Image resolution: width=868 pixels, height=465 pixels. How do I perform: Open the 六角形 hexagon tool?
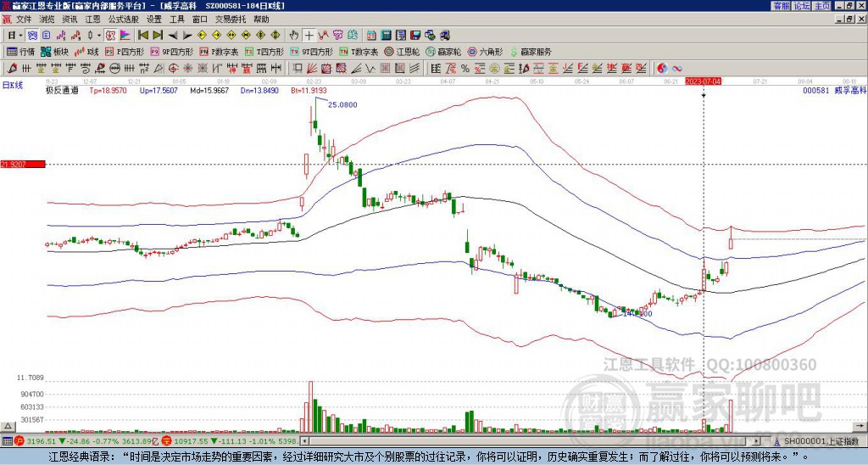coord(485,52)
